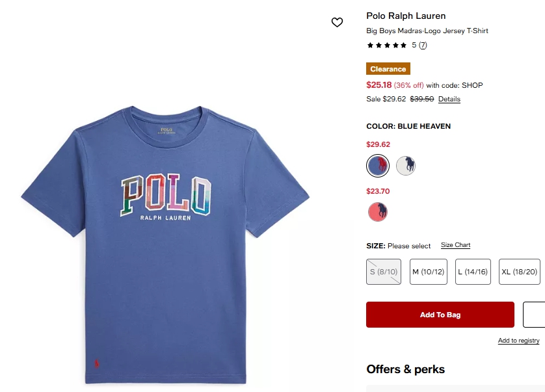Select size S (8/10)
The width and height of the screenshot is (545, 392).
pos(383,272)
